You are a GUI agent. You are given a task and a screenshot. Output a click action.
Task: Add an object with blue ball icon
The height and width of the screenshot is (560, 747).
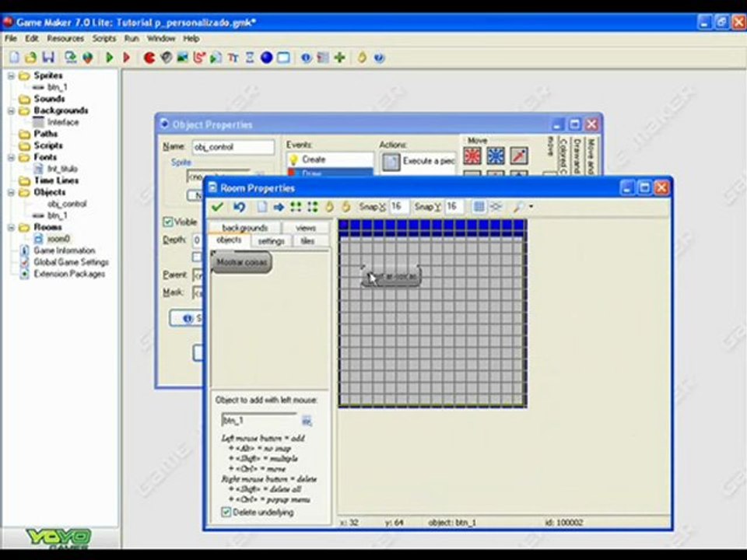click(267, 58)
